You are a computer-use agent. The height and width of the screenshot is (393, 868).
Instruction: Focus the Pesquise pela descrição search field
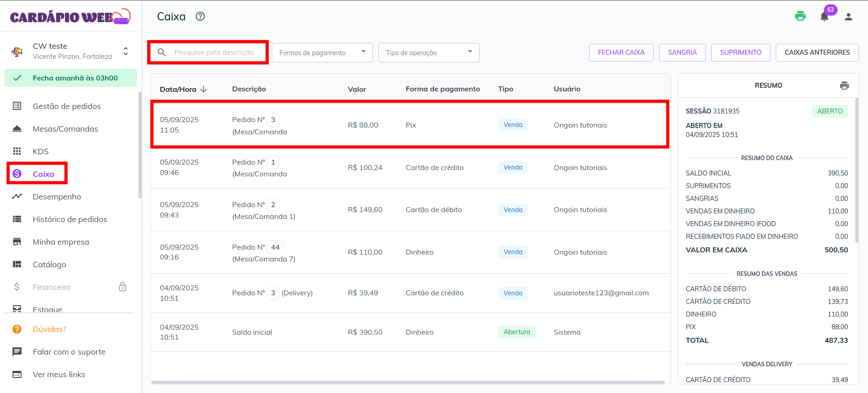(x=214, y=52)
